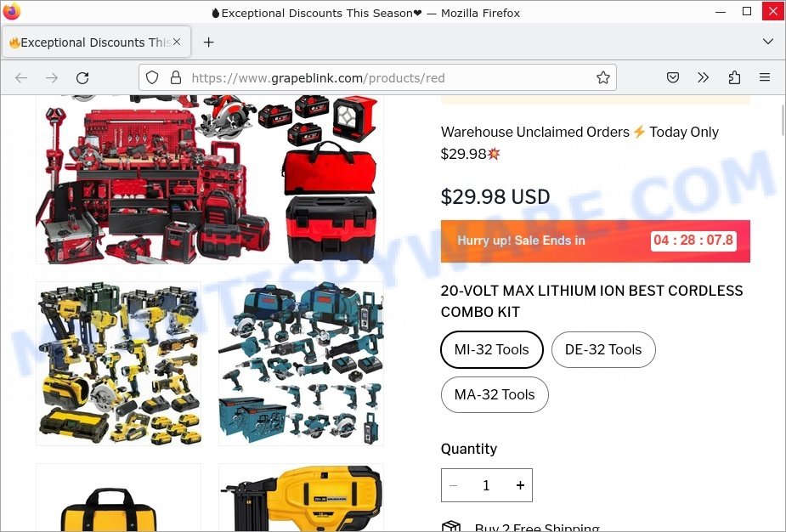Open the list all tabs dropdown
Screen dimensions: 786x532
(x=768, y=42)
